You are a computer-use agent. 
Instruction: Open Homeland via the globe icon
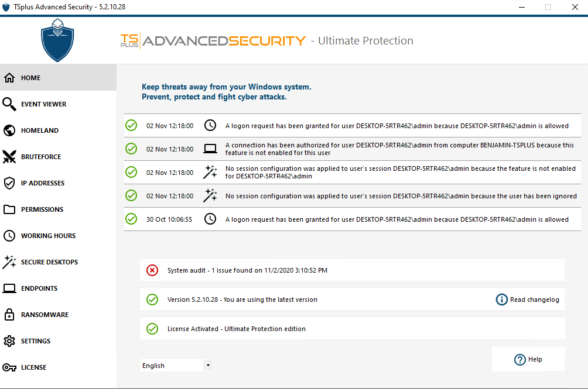coord(9,130)
